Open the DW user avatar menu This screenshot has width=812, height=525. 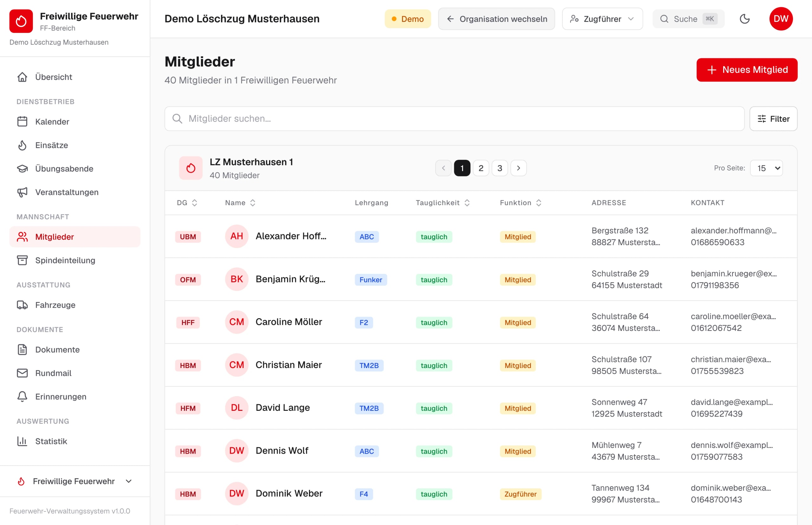[781, 19]
